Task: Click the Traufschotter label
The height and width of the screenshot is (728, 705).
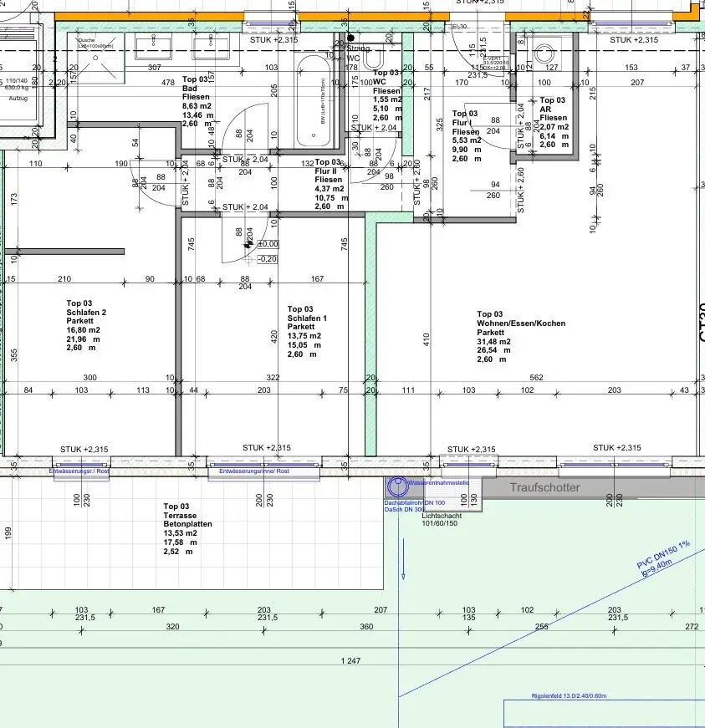Action: pos(544,487)
